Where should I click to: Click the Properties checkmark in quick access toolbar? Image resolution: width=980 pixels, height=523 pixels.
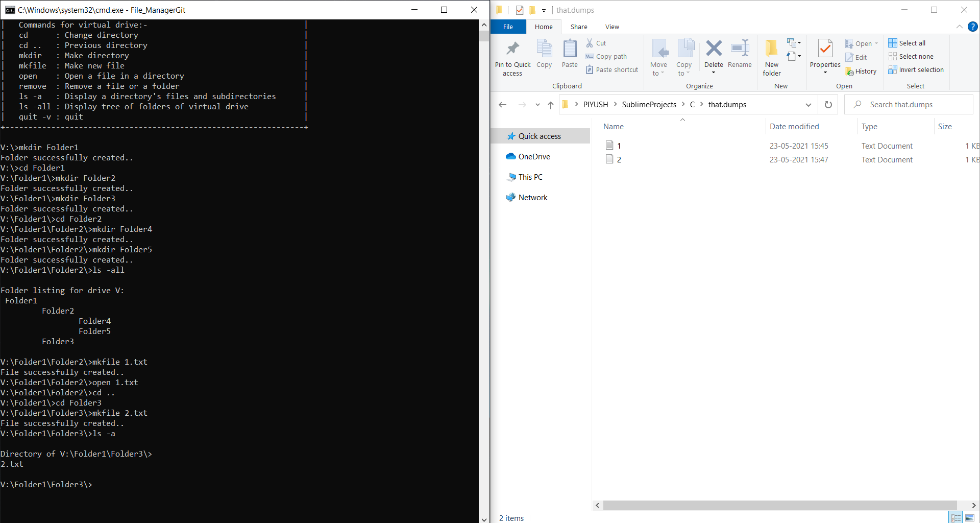tap(520, 10)
